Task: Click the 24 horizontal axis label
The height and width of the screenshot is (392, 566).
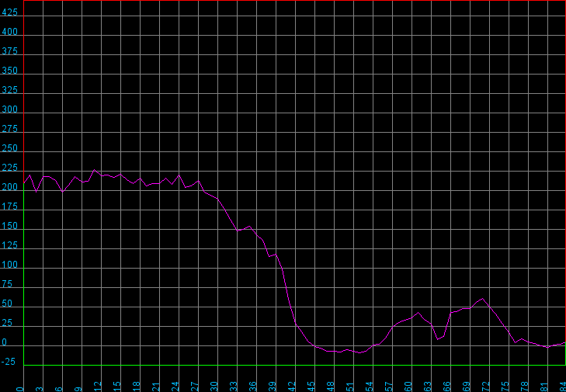Action: point(175,387)
